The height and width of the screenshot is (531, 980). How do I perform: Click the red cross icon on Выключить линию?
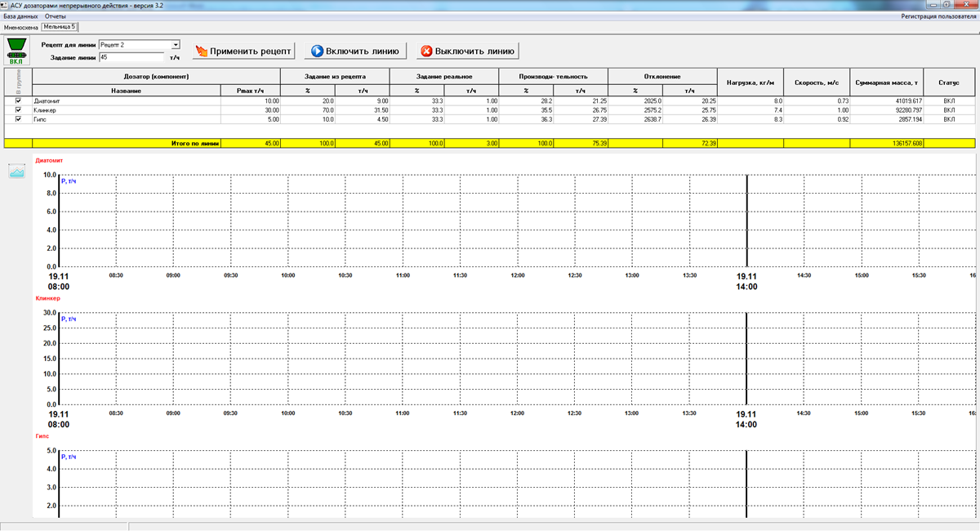point(425,51)
